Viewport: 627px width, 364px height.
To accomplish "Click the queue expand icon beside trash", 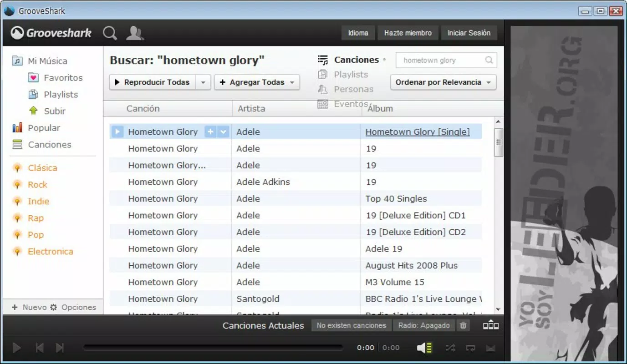I will tap(491, 325).
